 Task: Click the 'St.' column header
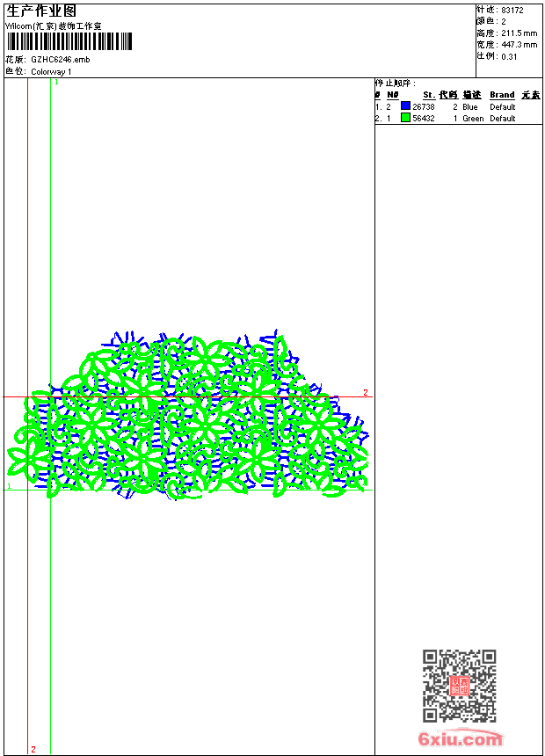coord(429,95)
